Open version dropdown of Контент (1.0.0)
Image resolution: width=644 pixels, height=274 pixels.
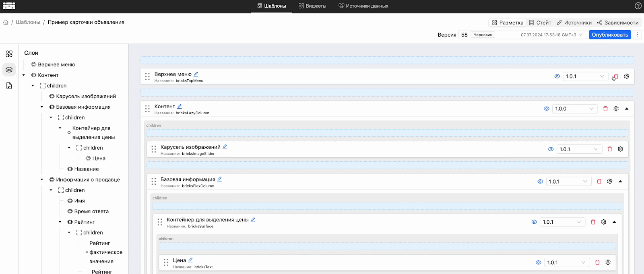point(575,109)
